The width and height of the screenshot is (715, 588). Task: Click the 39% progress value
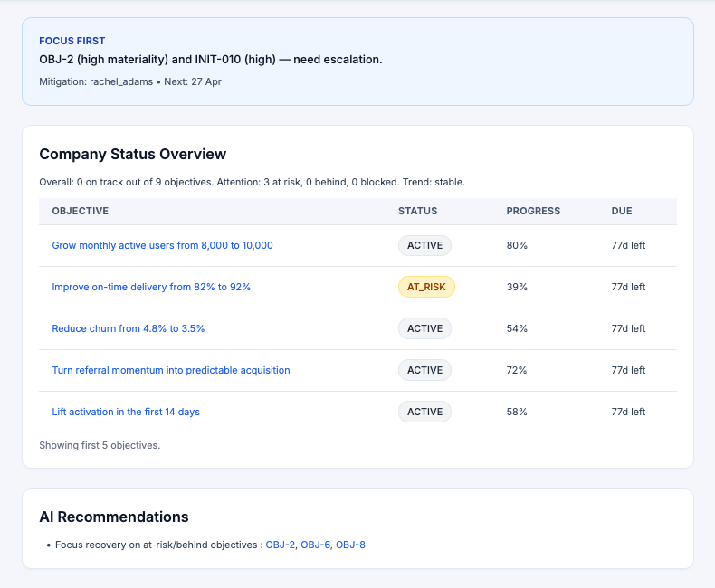point(517,287)
